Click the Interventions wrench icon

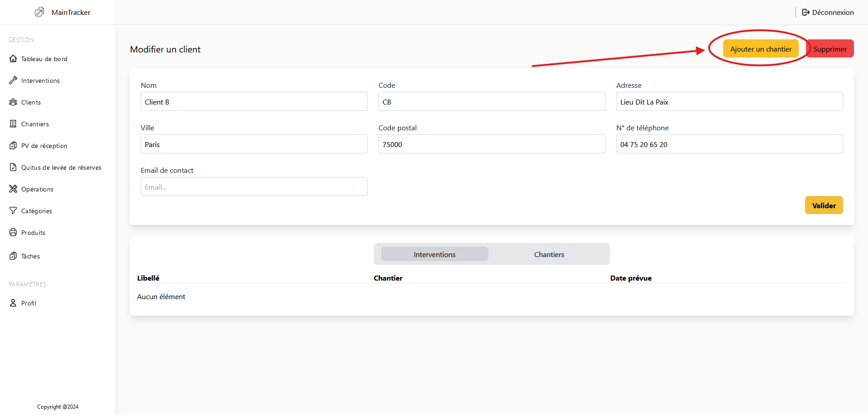(13, 81)
